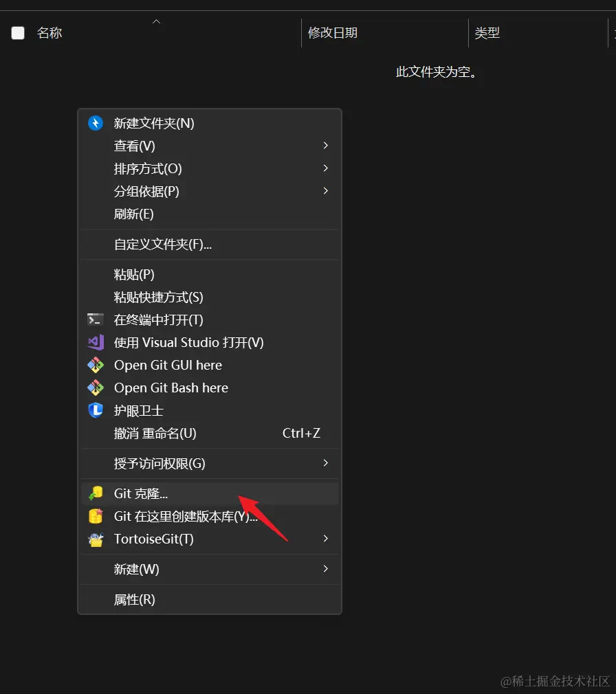Select the 护眼卫士 menu entry
This screenshot has width=616, height=694.
[x=210, y=410]
